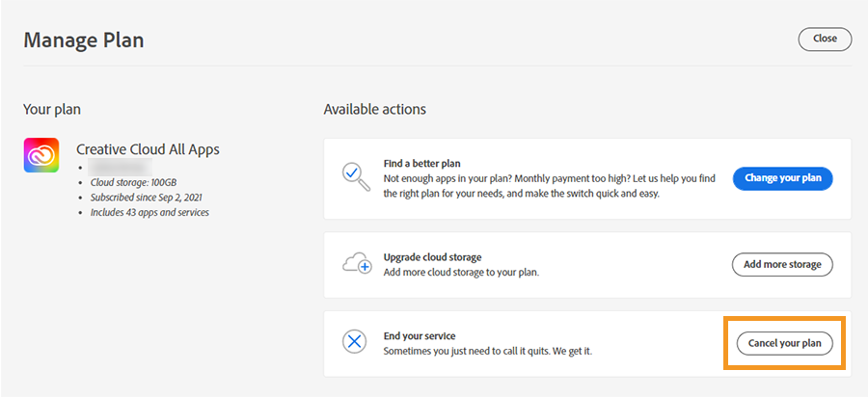868x397 pixels.
Task: Click the End your service title
Action: click(x=420, y=336)
